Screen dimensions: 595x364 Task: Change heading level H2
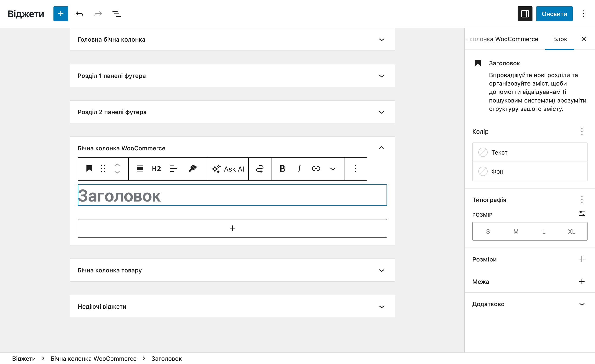click(x=156, y=169)
